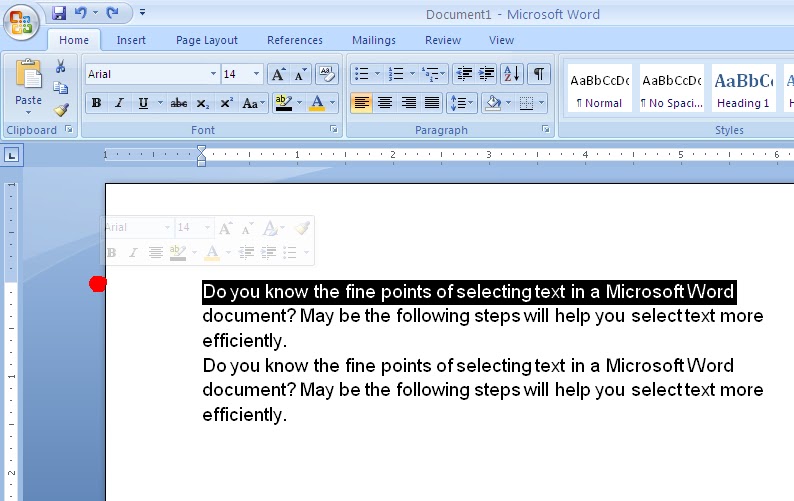Toggle subscript formatting

[x=202, y=103]
